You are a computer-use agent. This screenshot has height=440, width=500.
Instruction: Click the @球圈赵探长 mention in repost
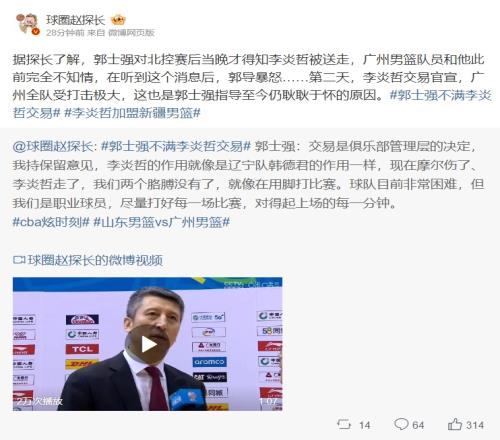53,146
